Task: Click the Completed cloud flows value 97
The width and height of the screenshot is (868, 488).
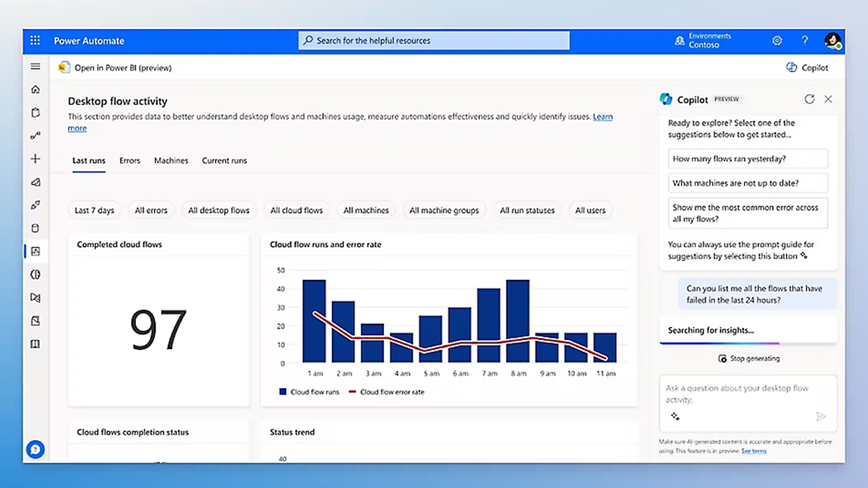Action: (158, 329)
